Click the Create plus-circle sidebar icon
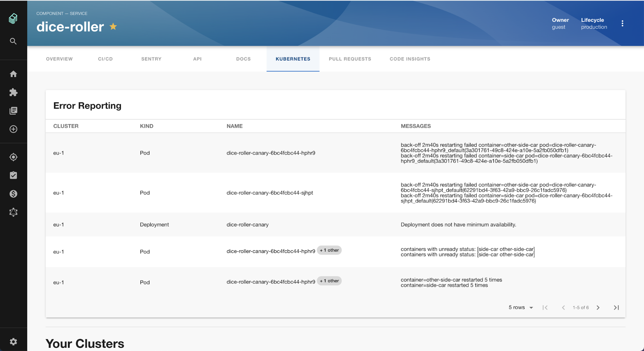 [13, 129]
